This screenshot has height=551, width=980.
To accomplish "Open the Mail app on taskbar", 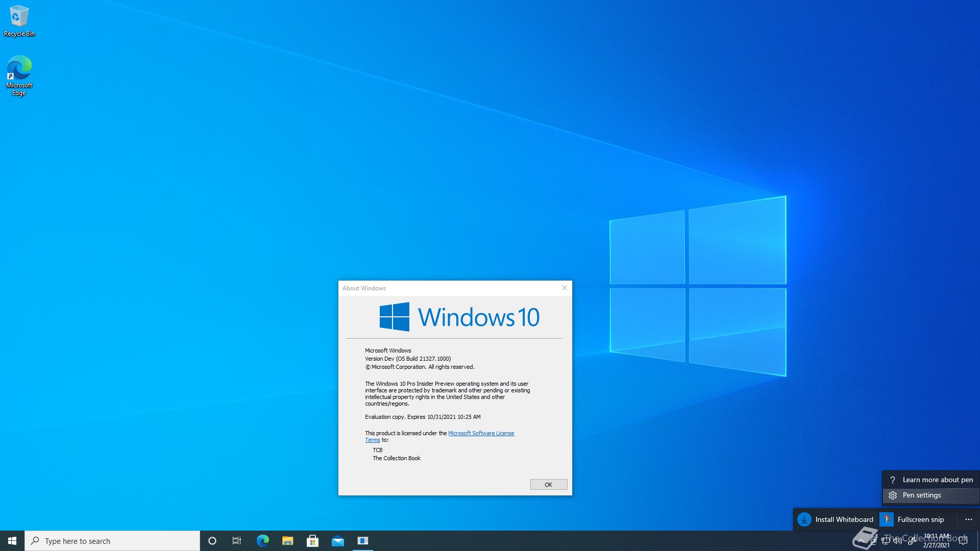I will 338,541.
